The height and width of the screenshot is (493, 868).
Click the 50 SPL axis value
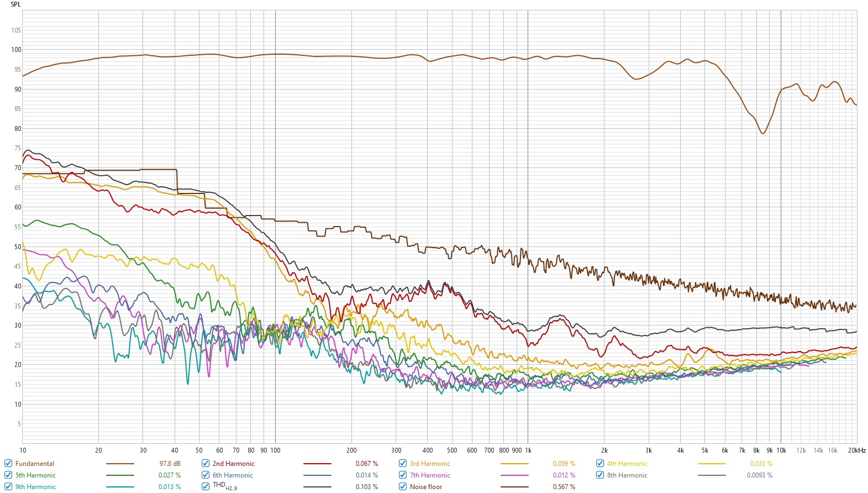coord(18,247)
